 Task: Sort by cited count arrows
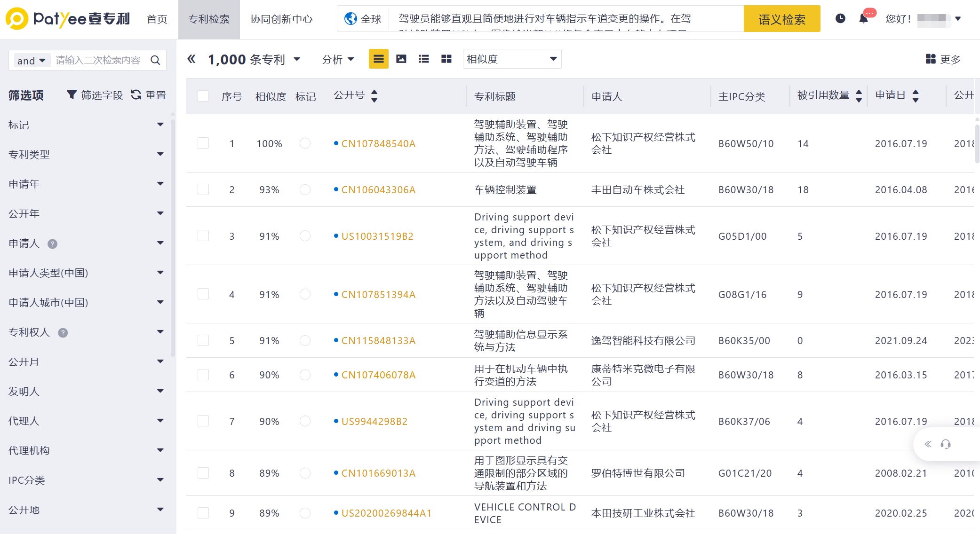click(x=859, y=96)
